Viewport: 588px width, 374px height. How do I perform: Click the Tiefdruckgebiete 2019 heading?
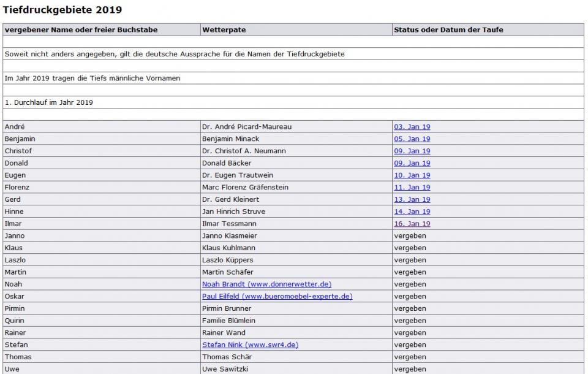(x=62, y=10)
